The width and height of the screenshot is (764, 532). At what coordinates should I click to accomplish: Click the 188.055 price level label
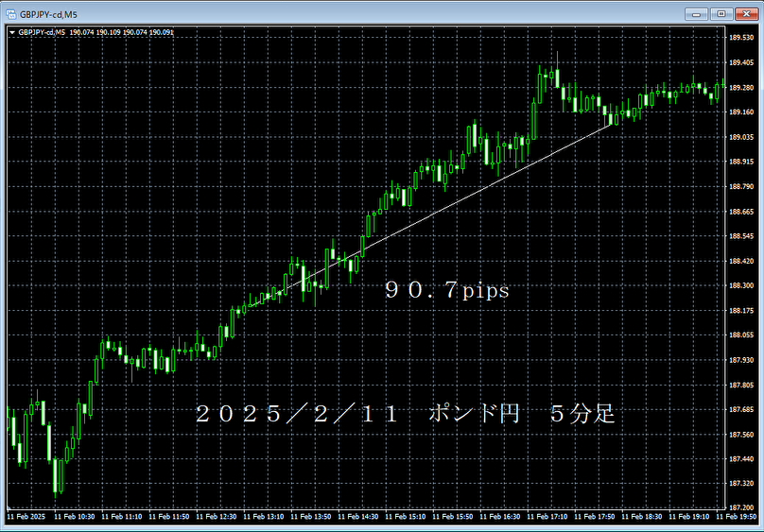(741, 335)
